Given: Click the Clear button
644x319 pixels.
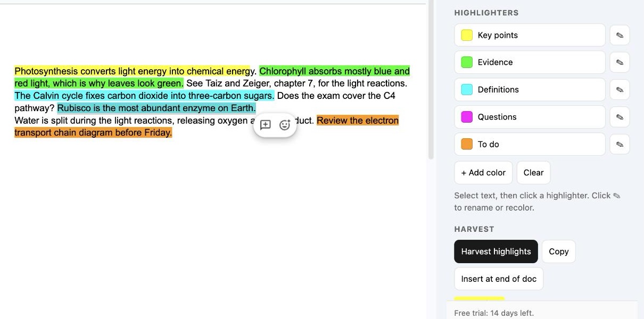Looking at the screenshot, I should click(533, 172).
